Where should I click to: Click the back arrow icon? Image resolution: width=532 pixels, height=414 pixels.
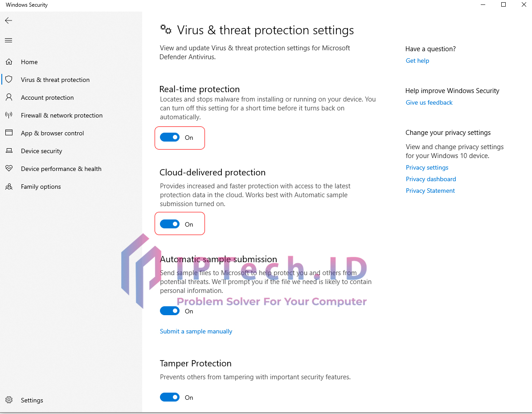point(8,20)
